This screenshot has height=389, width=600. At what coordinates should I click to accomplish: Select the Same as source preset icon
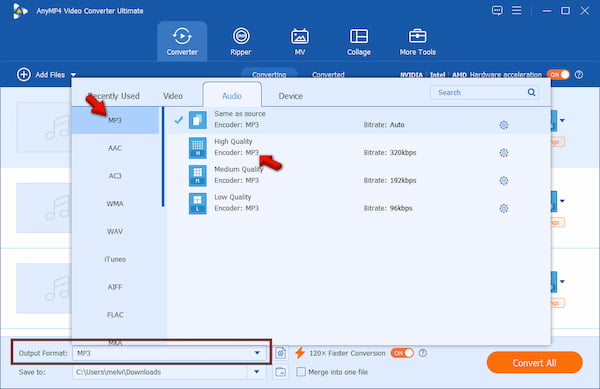[197, 120]
